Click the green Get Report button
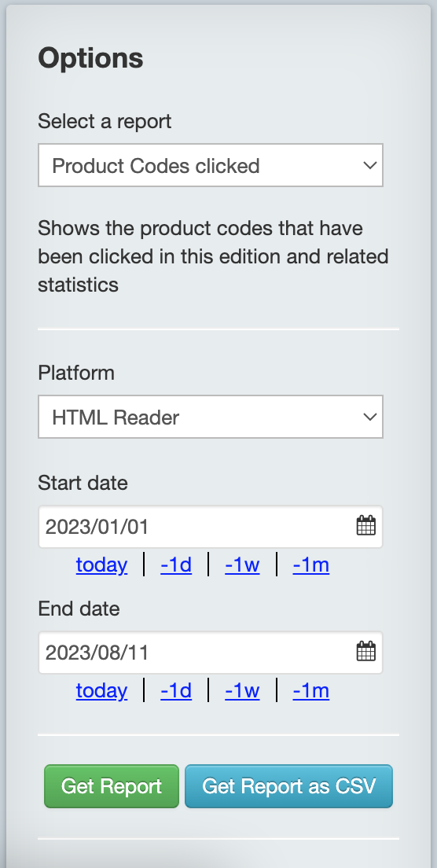The width and height of the screenshot is (437, 868). coord(112,786)
